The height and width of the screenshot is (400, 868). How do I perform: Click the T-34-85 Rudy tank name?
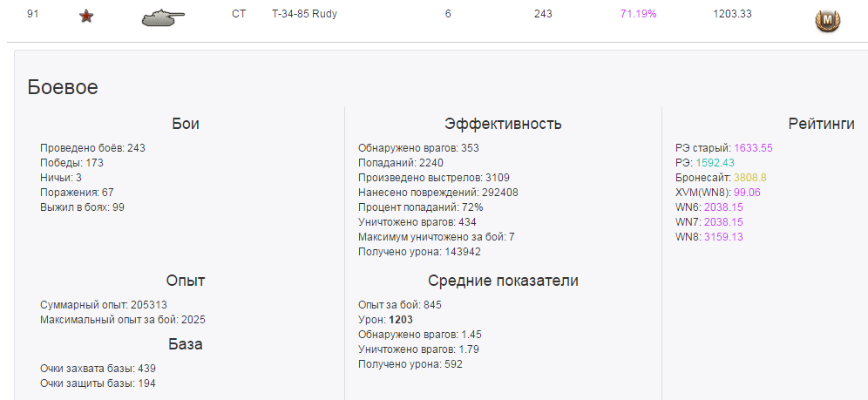click(304, 15)
